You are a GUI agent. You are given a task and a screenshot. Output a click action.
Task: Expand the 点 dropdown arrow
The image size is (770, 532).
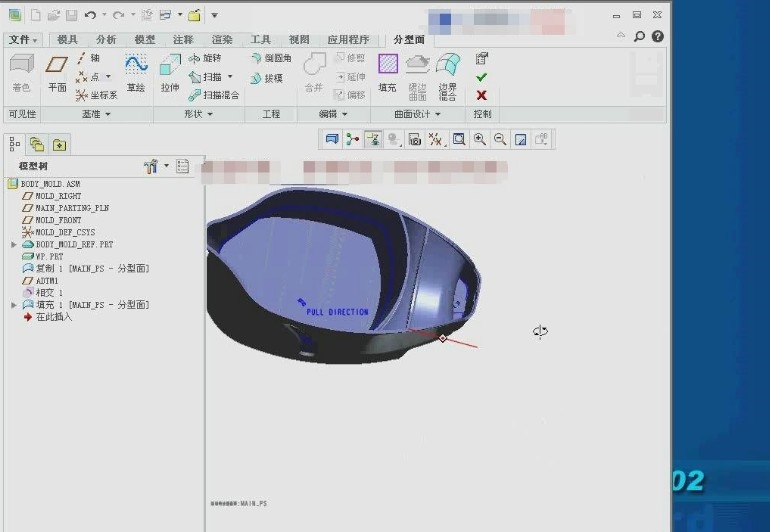[x=108, y=77]
